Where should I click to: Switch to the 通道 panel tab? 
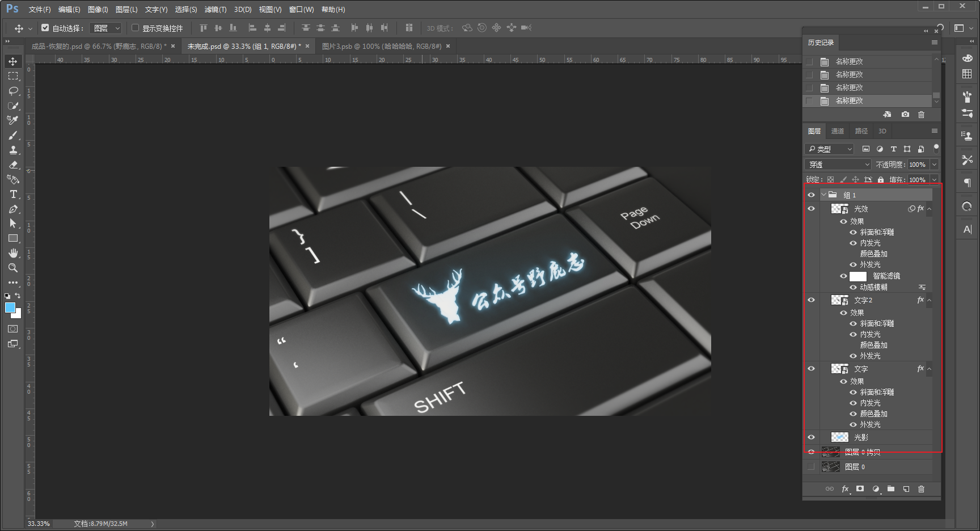coord(838,131)
